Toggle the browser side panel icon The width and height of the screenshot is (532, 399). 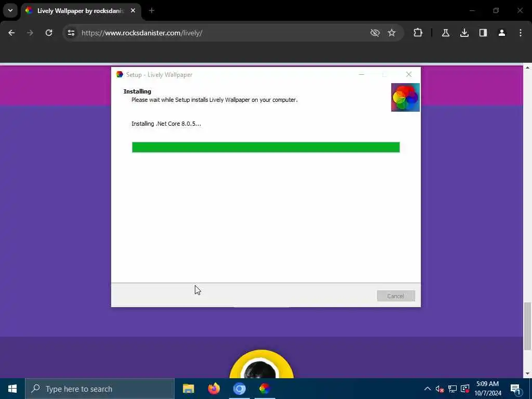click(483, 33)
